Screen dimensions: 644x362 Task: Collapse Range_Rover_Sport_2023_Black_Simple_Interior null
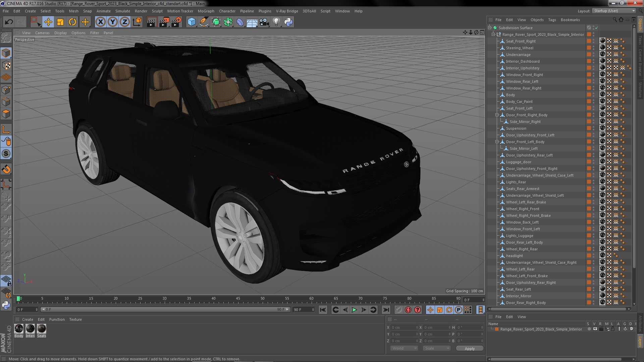(493, 35)
